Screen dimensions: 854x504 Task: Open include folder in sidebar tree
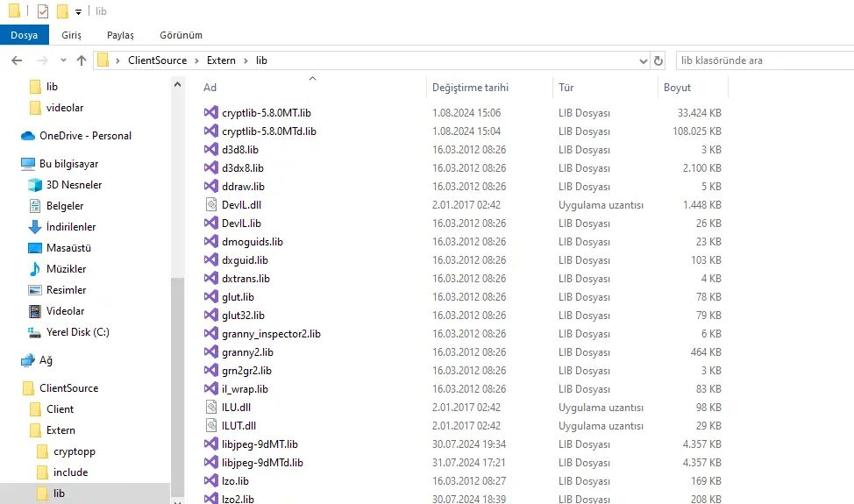coord(70,472)
